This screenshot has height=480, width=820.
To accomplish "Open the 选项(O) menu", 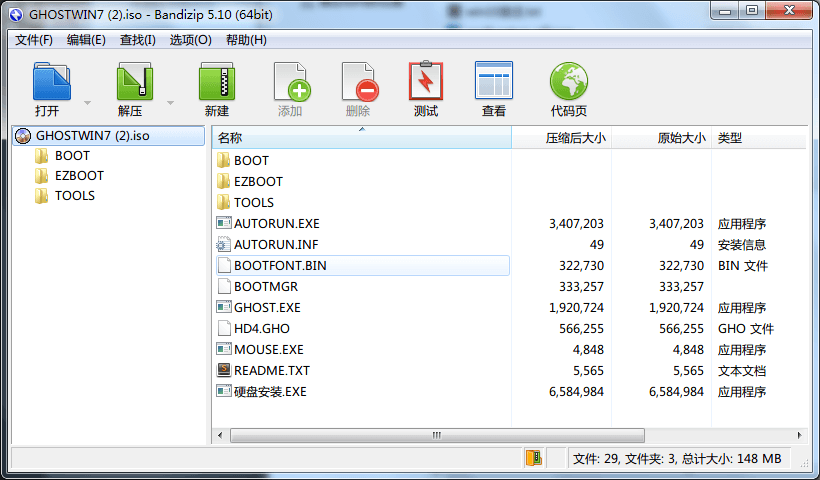I will click(x=190, y=40).
